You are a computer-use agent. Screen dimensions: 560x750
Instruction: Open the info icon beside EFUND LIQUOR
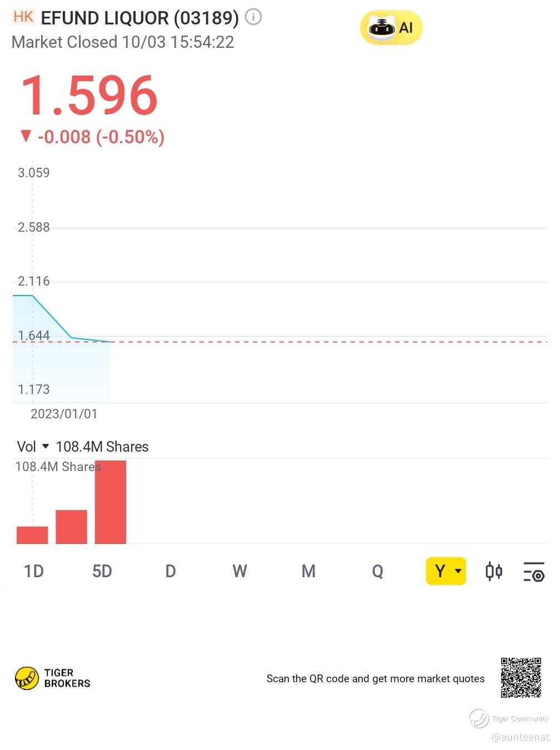[253, 17]
